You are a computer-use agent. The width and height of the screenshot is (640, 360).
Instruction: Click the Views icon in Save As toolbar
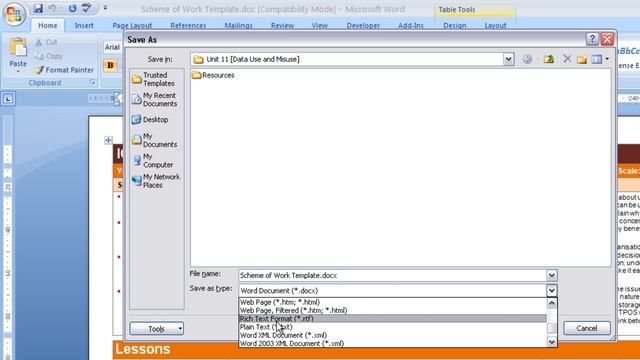click(597, 60)
